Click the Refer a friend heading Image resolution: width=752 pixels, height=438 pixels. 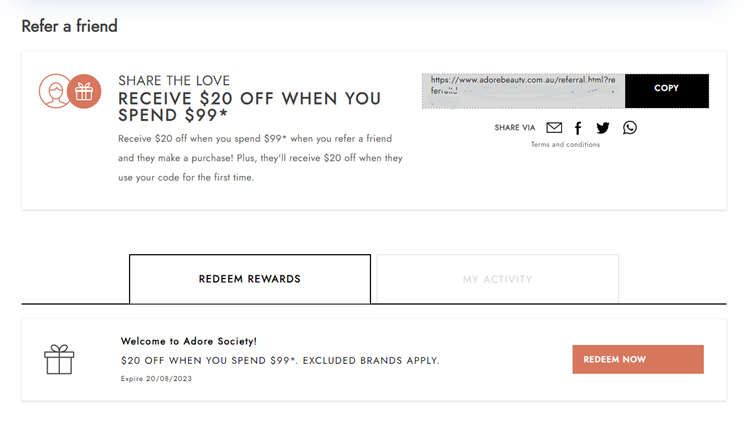tap(70, 26)
